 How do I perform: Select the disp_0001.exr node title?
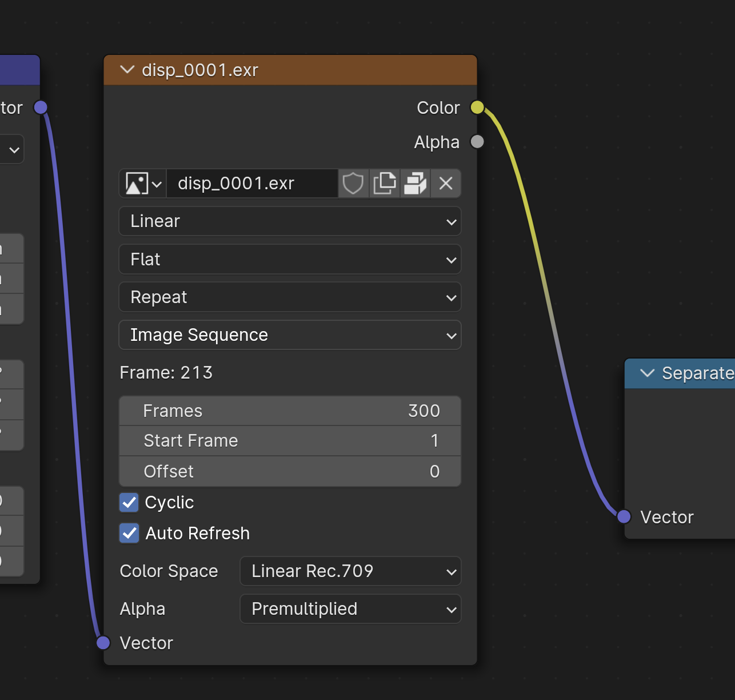[x=200, y=70]
